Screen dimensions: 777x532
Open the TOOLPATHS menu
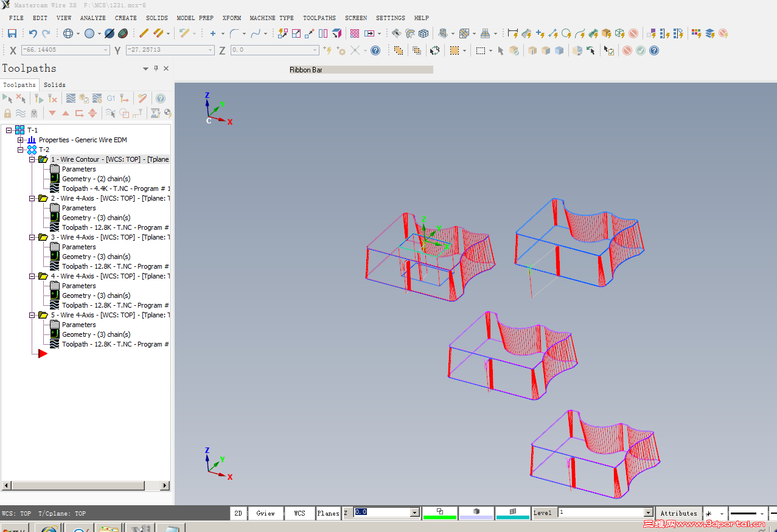tap(319, 18)
